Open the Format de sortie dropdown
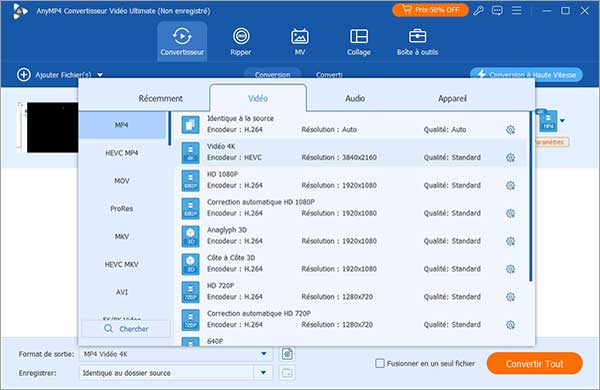600x390 pixels. click(176, 354)
